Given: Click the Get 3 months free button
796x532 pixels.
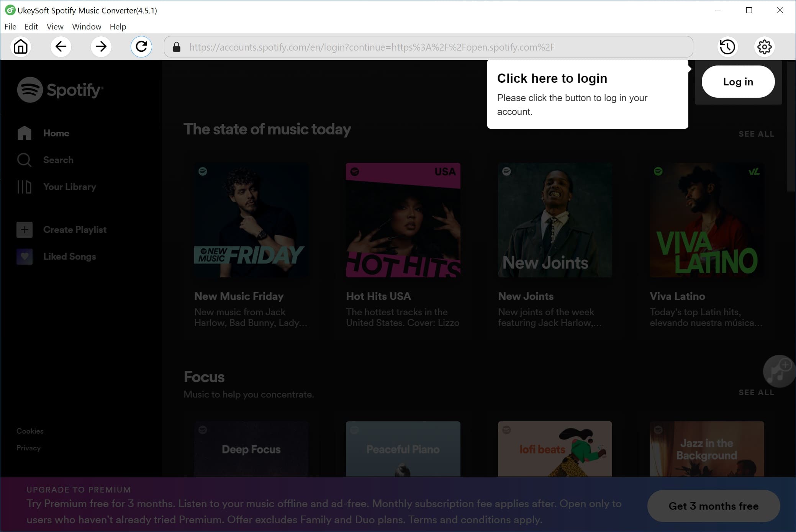Looking at the screenshot, I should 713,506.
